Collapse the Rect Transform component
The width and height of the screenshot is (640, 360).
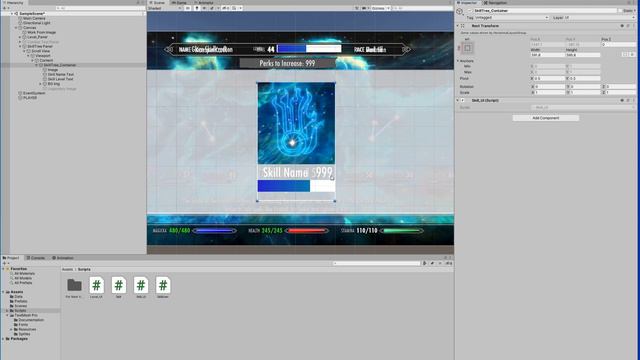click(x=458, y=26)
